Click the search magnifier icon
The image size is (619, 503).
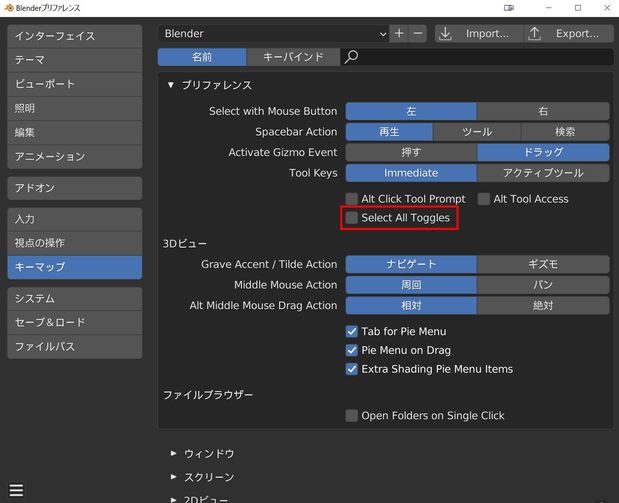pos(351,57)
